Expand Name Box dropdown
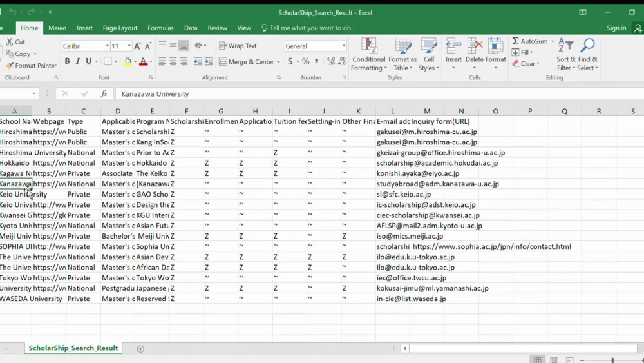This screenshot has height=363, width=644. coord(33,93)
